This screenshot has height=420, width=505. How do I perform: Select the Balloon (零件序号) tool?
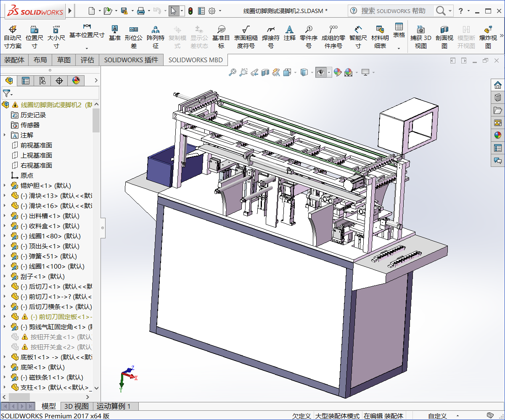coord(309,37)
